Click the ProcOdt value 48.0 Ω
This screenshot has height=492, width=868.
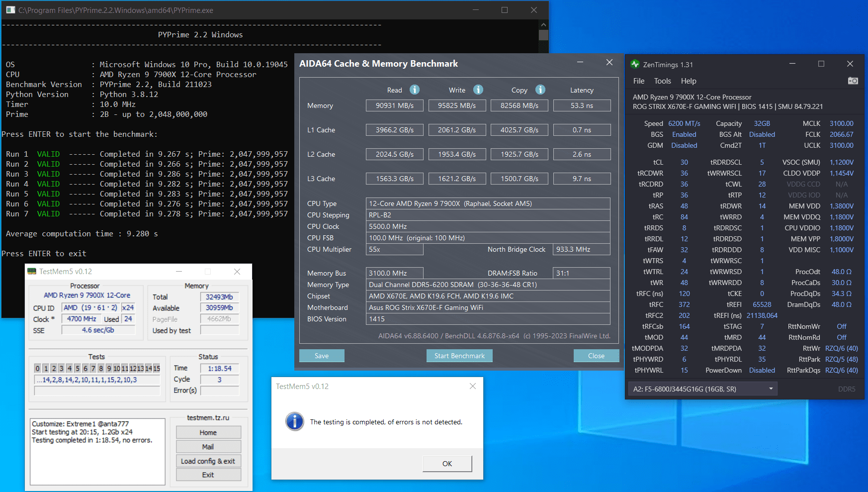(842, 272)
